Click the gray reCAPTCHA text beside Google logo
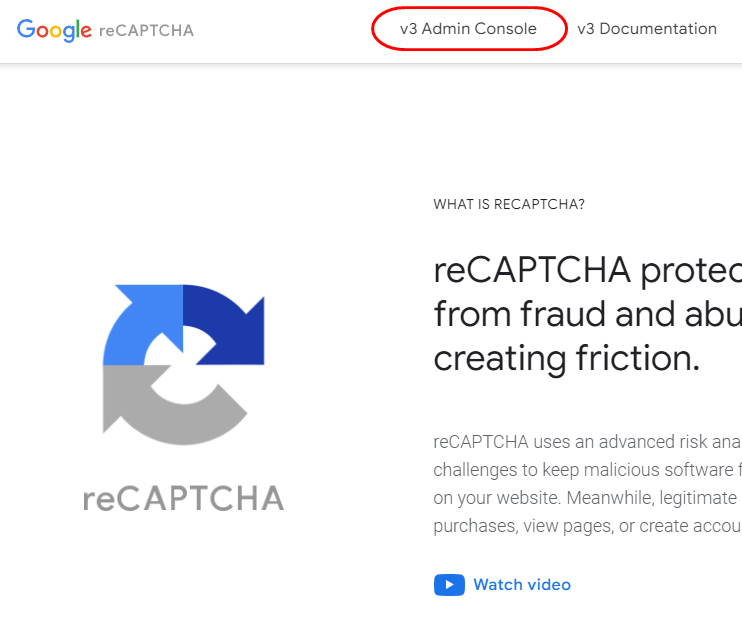Viewport: 742px width, 626px height. point(146,30)
